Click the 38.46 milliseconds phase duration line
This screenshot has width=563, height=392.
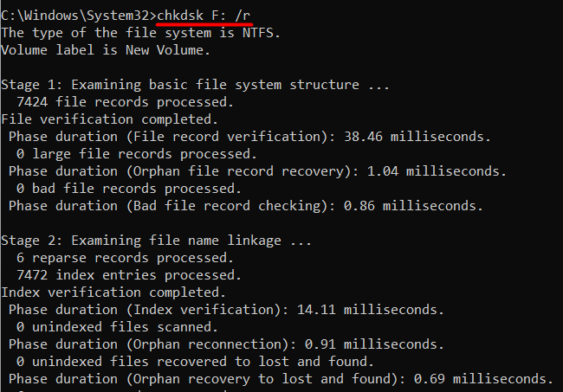[x=249, y=137]
